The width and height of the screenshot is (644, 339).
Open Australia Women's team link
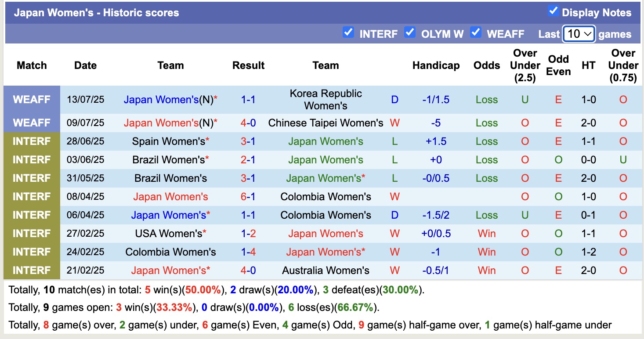click(326, 270)
